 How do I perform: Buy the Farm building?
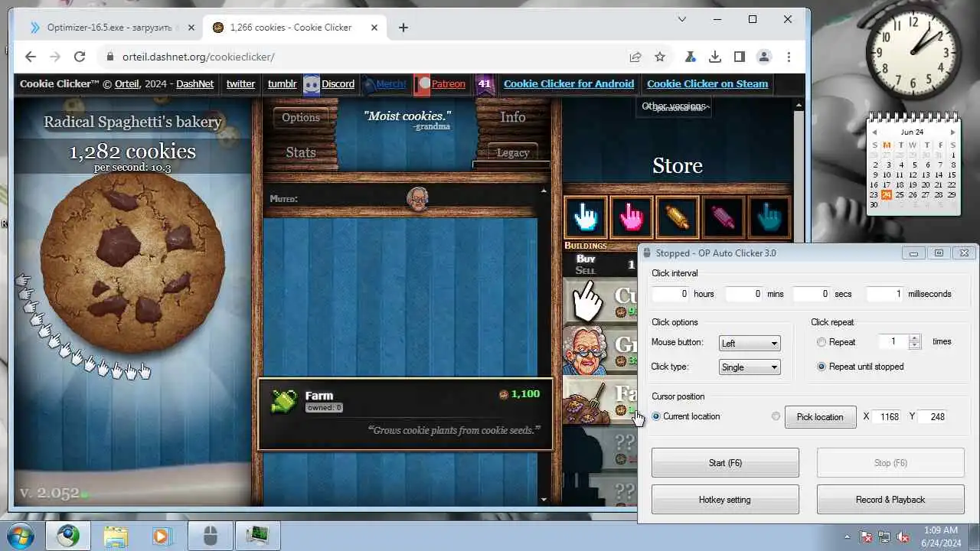point(600,399)
